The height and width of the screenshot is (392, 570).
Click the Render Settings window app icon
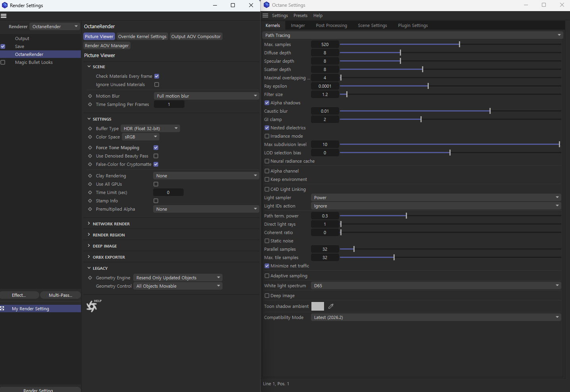click(x=5, y=5)
